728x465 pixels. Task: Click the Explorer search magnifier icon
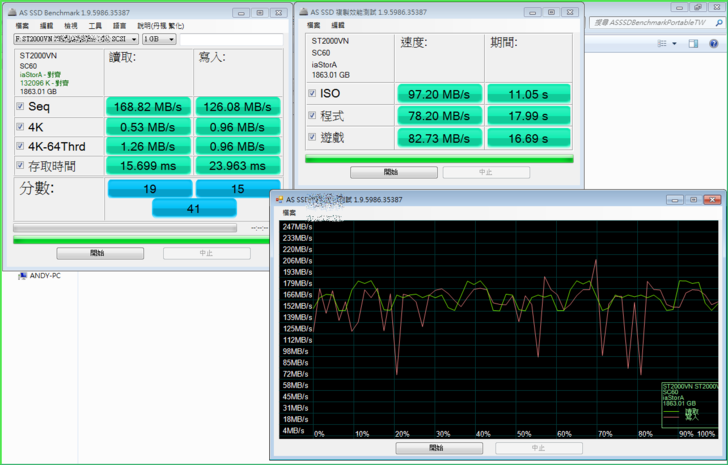pos(720,21)
